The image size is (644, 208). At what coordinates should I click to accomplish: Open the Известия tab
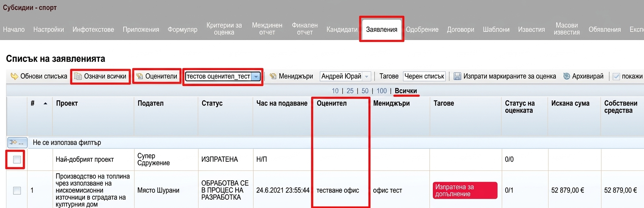point(531,30)
